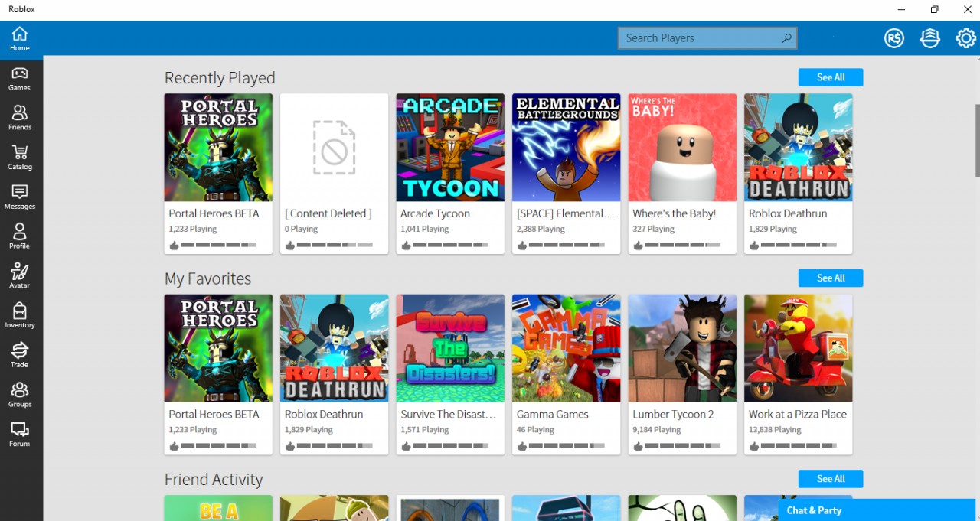Click the Recently Played section heading
This screenshot has height=521, width=980.
click(x=220, y=78)
